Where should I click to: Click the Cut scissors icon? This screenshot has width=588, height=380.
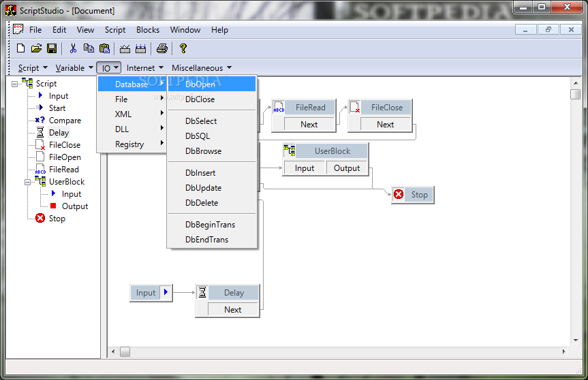[73, 48]
